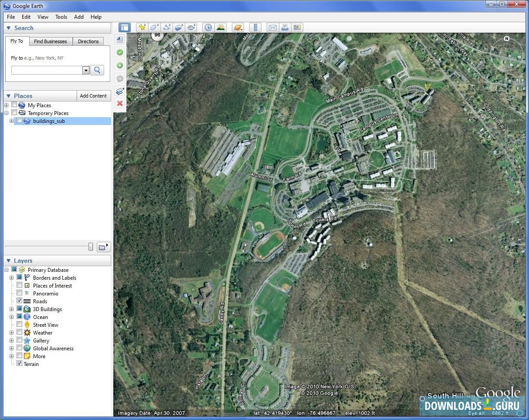Click the layered overlay plus icon in vertical toolbar
The height and width of the screenshot is (420, 529).
(x=119, y=91)
